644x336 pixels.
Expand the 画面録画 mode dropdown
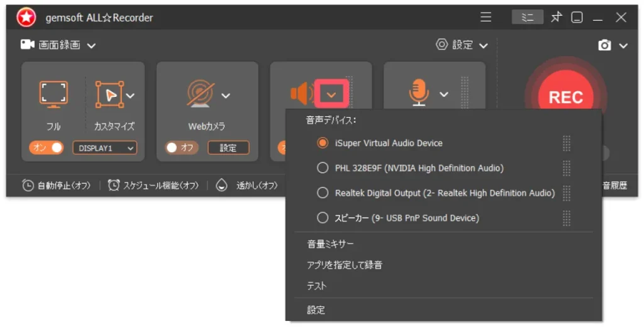tap(60, 45)
